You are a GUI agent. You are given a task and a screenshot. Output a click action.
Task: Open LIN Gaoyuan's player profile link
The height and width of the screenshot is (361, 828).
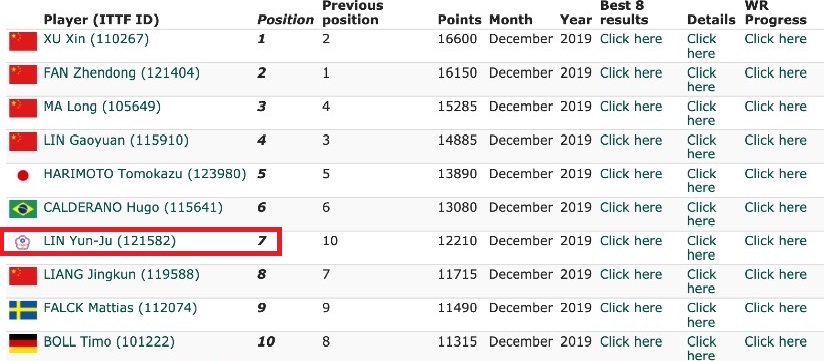[116, 140]
